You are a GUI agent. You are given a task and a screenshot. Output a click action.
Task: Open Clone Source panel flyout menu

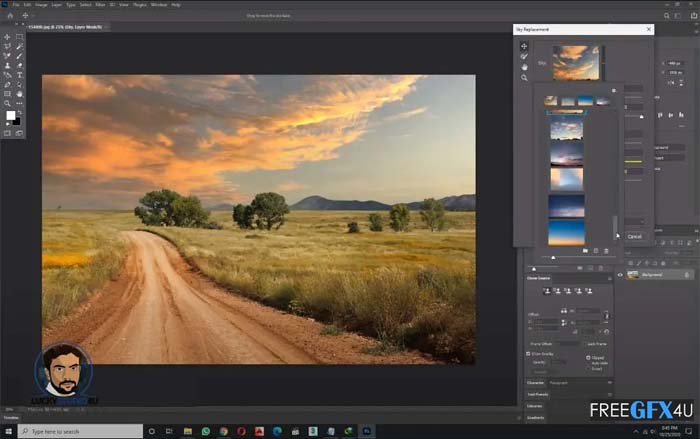coord(609,278)
